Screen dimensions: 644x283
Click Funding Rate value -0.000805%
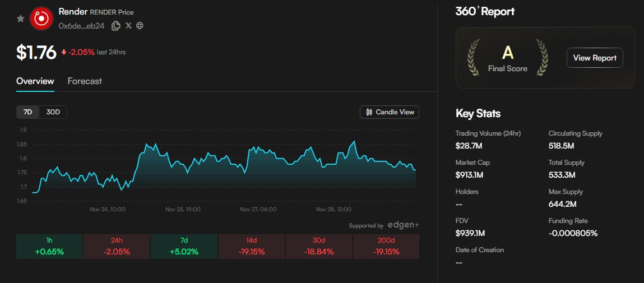tap(573, 233)
